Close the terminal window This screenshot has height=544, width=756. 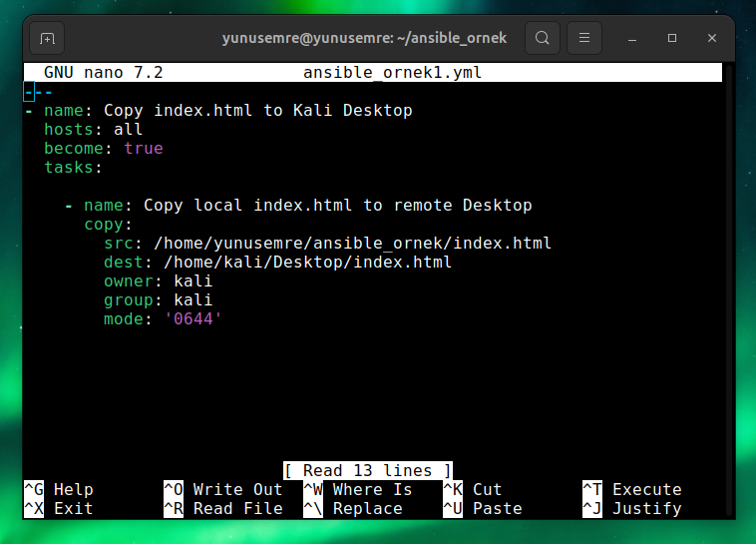(712, 38)
